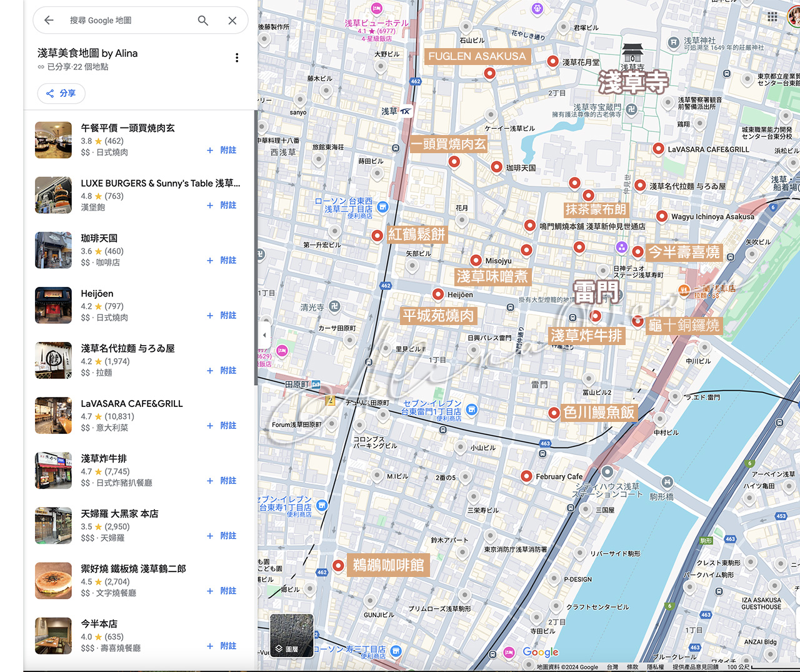Add a note to 珈琲天国
This screenshot has height=672, width=800.
click(x=222, y=260)
